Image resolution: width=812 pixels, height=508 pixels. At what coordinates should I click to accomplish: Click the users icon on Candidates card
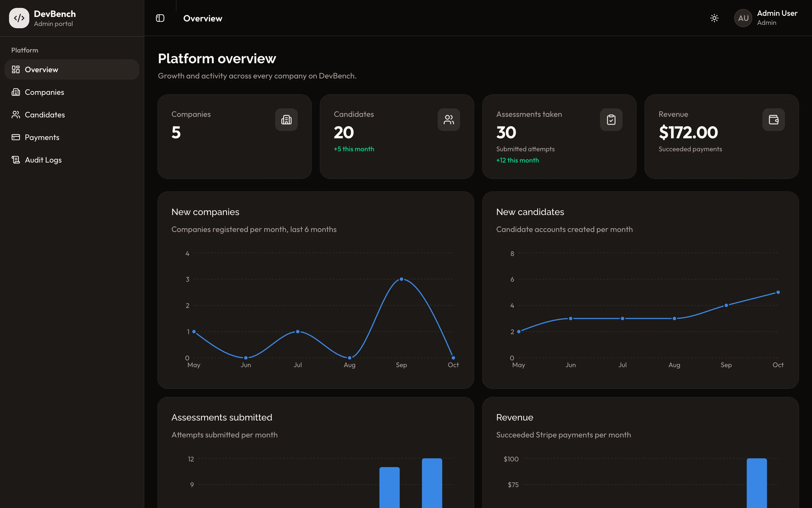[x=449, y=120]
